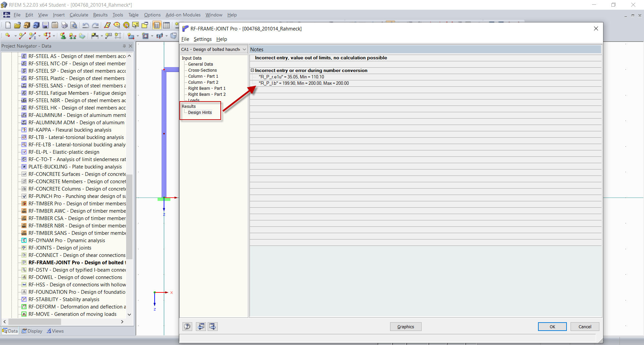The height and width of the screenshot is (345, 644).
Task: Cancel the RF-FRAME-JOINT Pro dialog
Action: click(x=585, y=327)
